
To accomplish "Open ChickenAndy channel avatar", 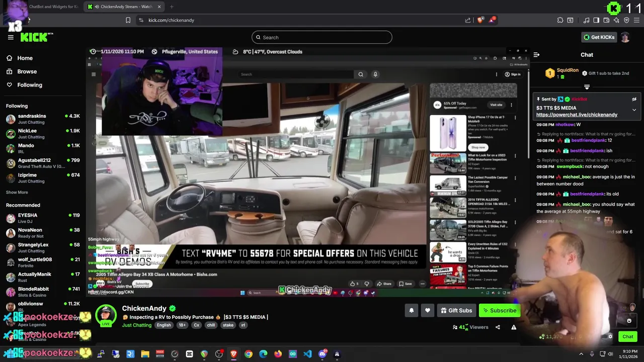I will [106, 316].
